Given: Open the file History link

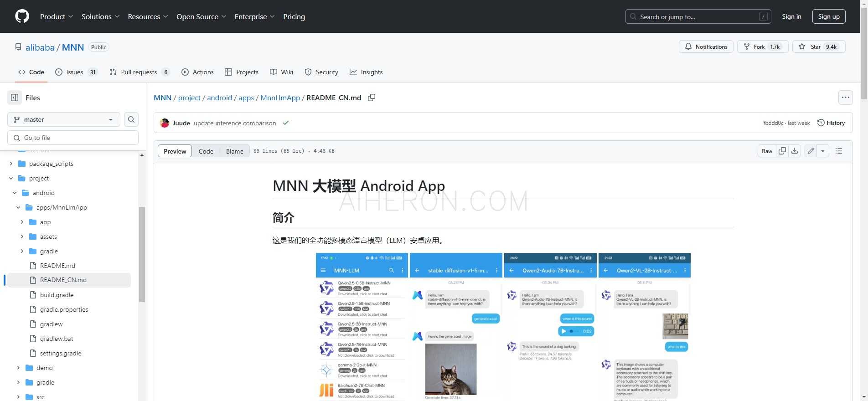Looking at the screenshot, I should click(x=831, y=123).
